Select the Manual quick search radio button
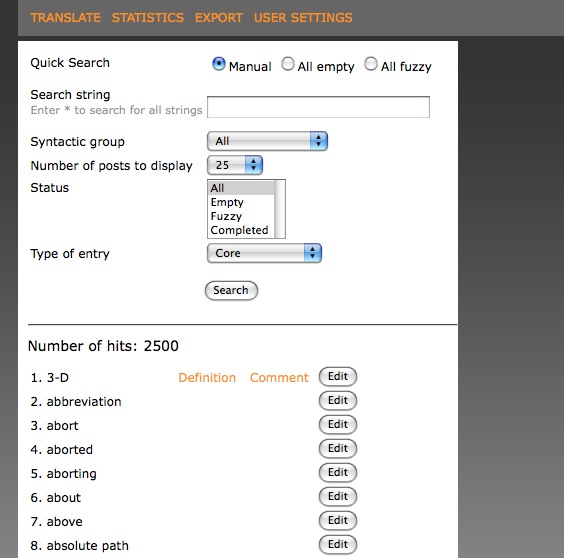Screen dimensions: 564x558 coord(219,64)
